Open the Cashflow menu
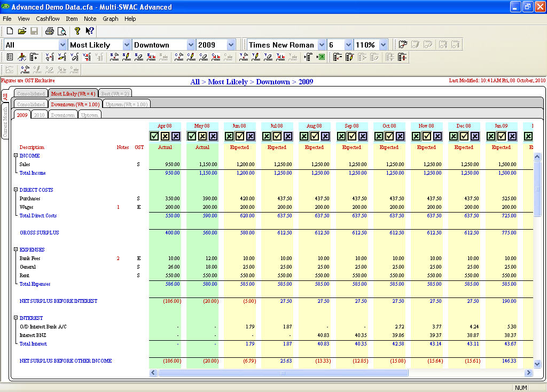The height and width of the screenshot is (392, 547). point(48,19)
